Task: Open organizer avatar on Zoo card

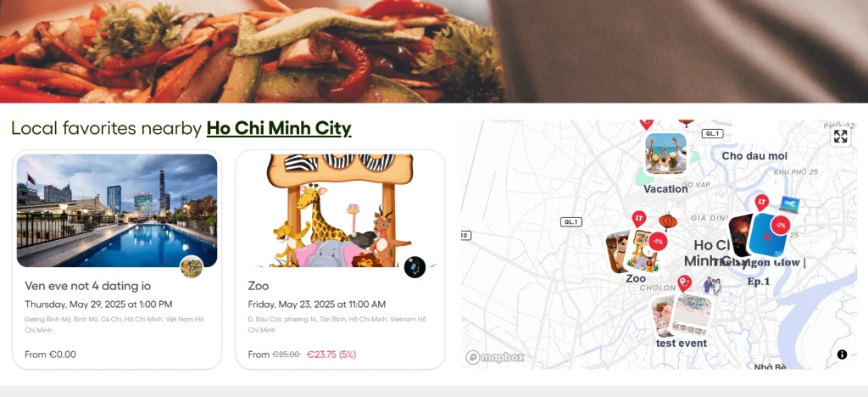Action: (415, 267)
